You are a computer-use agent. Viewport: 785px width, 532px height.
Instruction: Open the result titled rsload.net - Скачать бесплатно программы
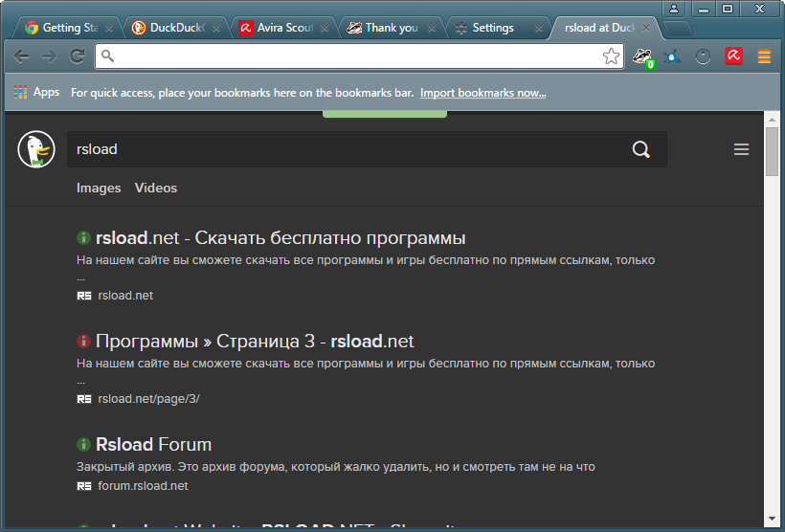click(x=280, y=237)
